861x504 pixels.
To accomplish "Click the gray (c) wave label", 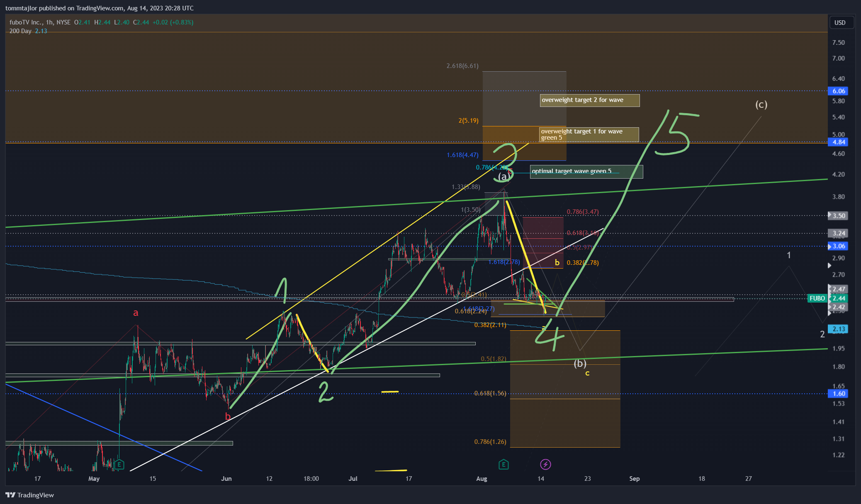I will click(x=761, y=104).
